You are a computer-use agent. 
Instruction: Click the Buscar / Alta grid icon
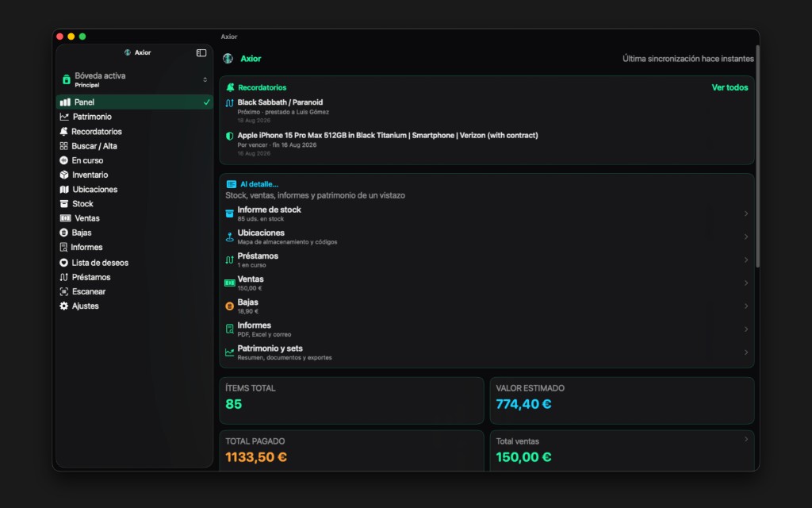(x=63, y=146)
